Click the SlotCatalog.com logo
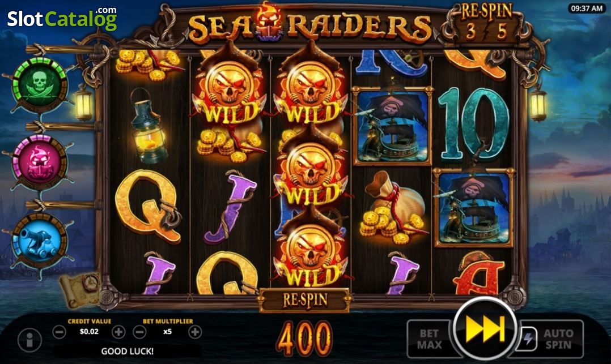The width and height of the screenshot is (611, 364). click(62, 18)
